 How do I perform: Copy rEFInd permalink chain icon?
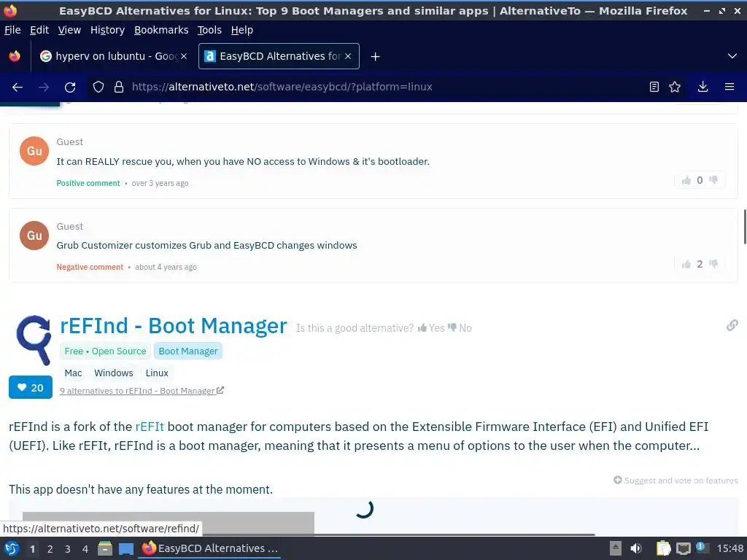click(732, 325)
